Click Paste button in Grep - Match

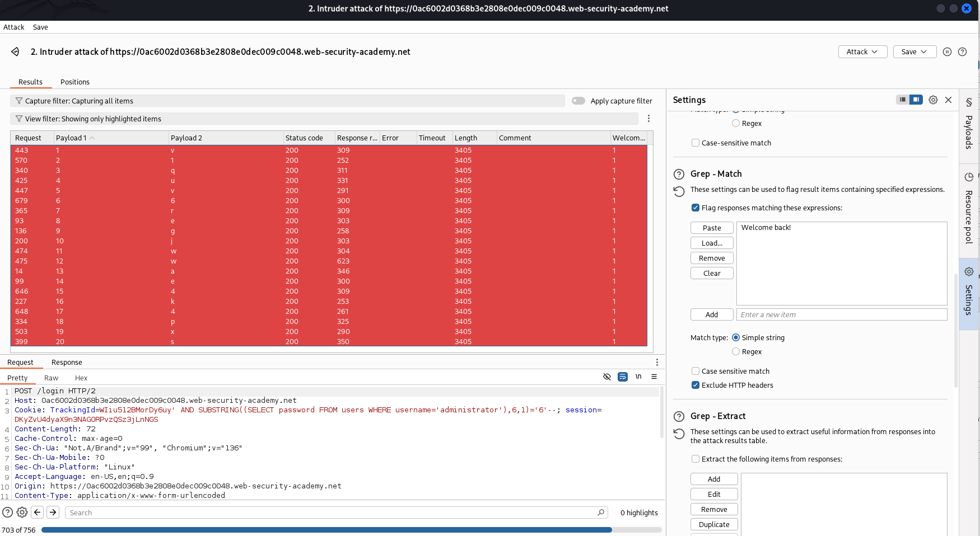pos(712,228)
